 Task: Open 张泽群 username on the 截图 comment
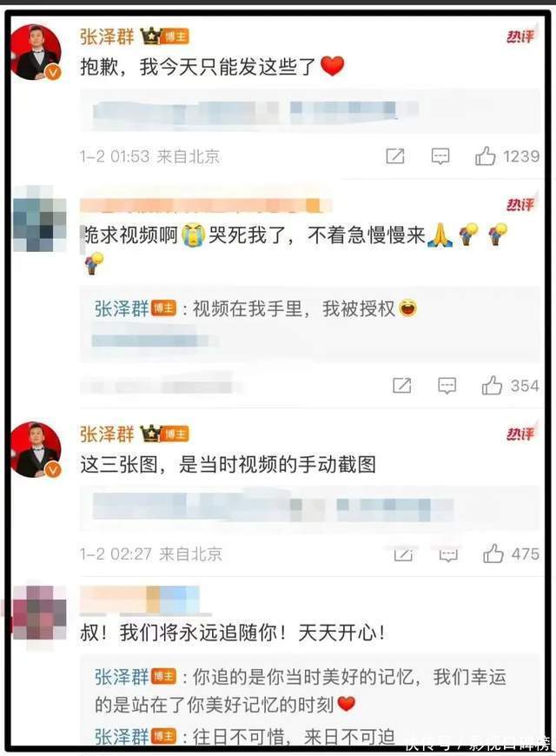(x=107, y=434)
